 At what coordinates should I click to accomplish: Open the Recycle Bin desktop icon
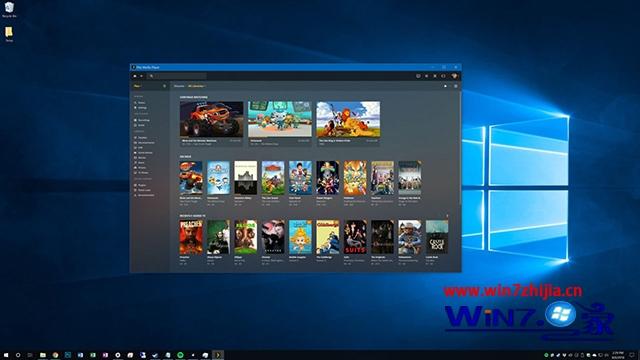click(x=9, y=9)
